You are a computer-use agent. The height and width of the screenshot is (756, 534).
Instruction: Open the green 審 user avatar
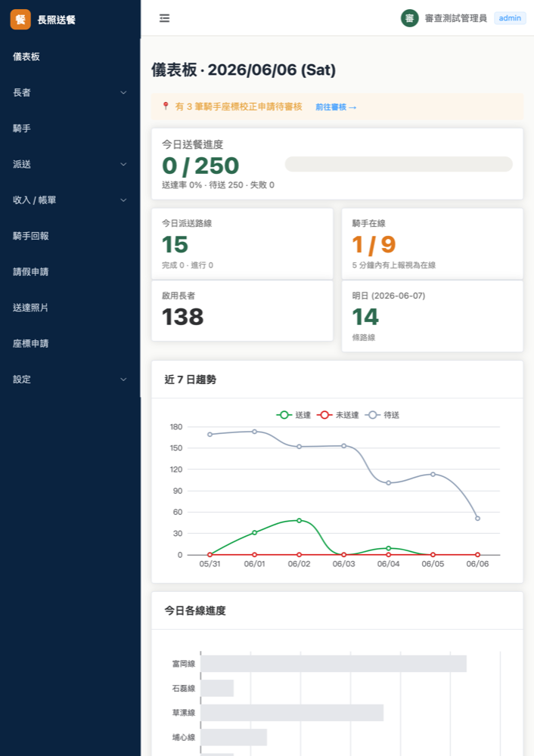pyautogui.click(x=409, y=18)
